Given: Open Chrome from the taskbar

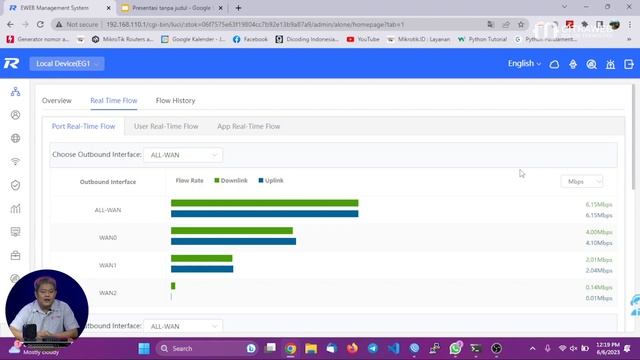Looking at the screenshot, I should click(x=291, y=348).
